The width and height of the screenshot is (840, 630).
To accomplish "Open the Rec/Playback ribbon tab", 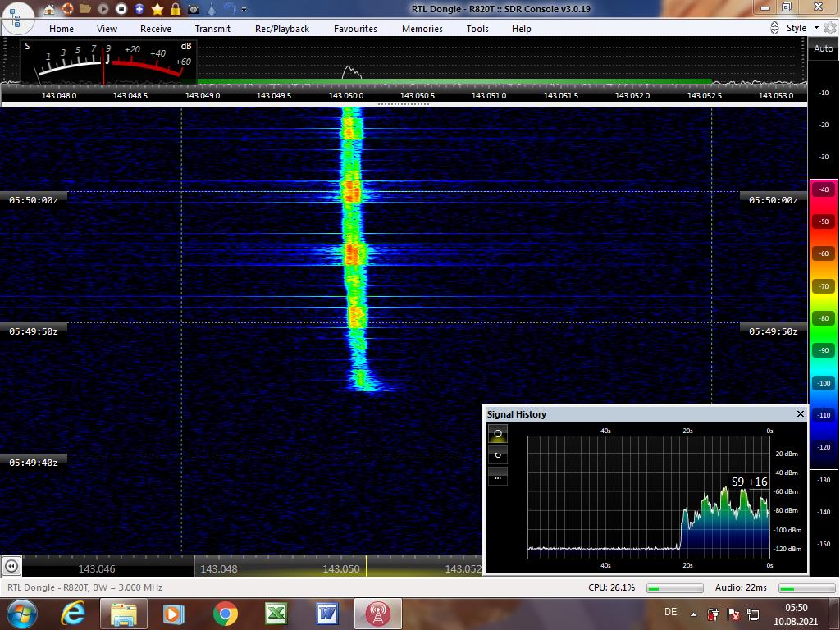I will (282, 29).
